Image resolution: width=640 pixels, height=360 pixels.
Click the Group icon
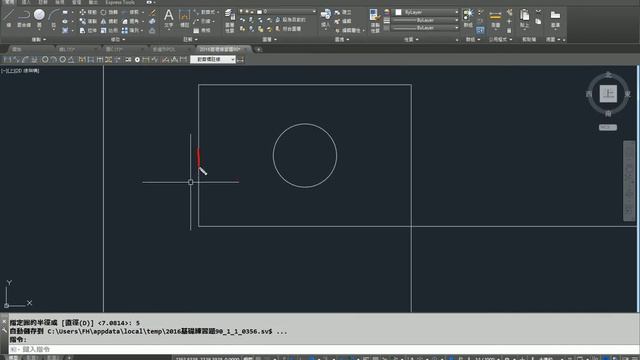468,18
